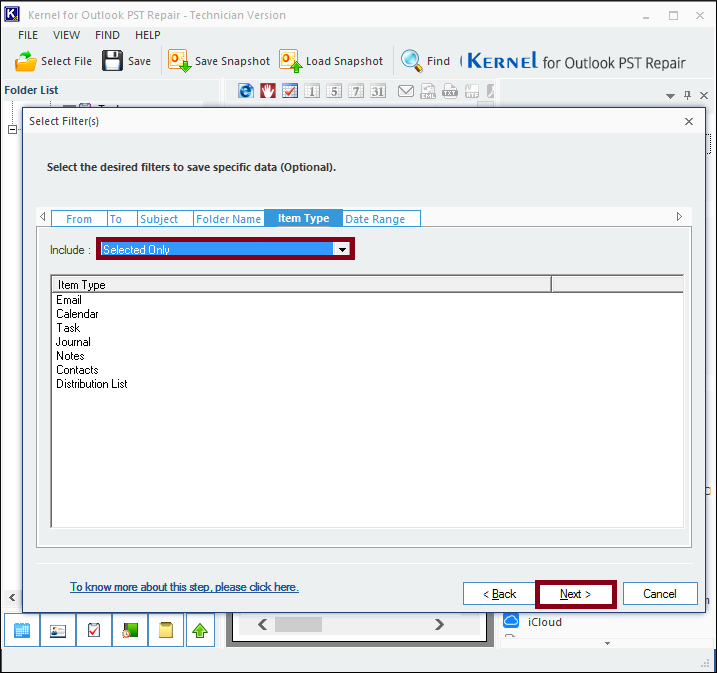Click the envelope mail icon in toolbar
Screen dimensions: 717x673
pos(406,91)
